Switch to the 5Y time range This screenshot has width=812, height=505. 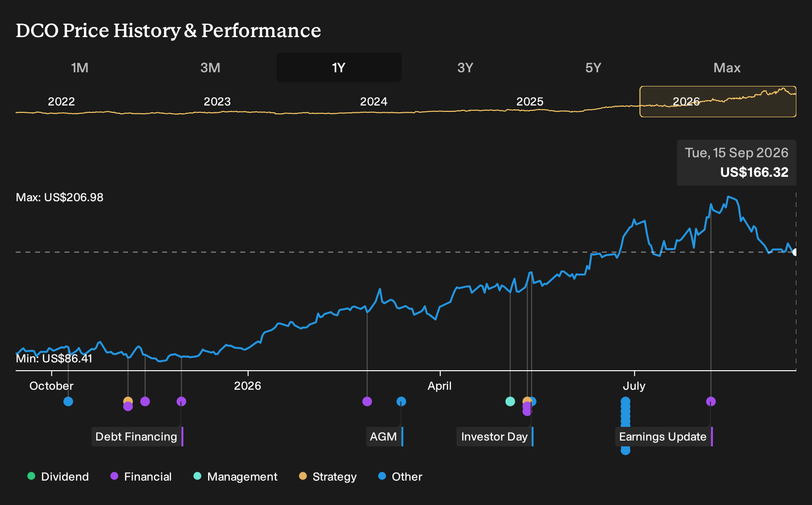[x=593, y=67]
